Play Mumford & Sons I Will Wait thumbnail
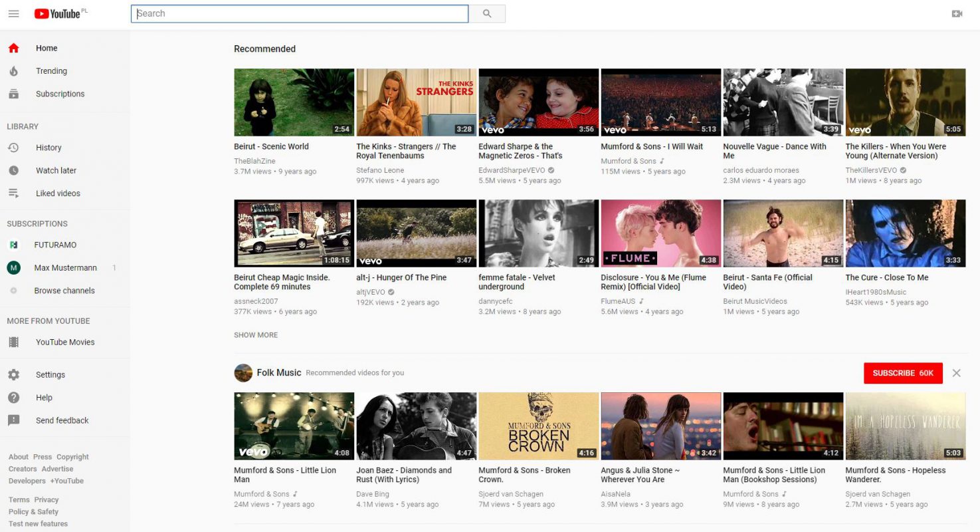 (x=660, y=102)
